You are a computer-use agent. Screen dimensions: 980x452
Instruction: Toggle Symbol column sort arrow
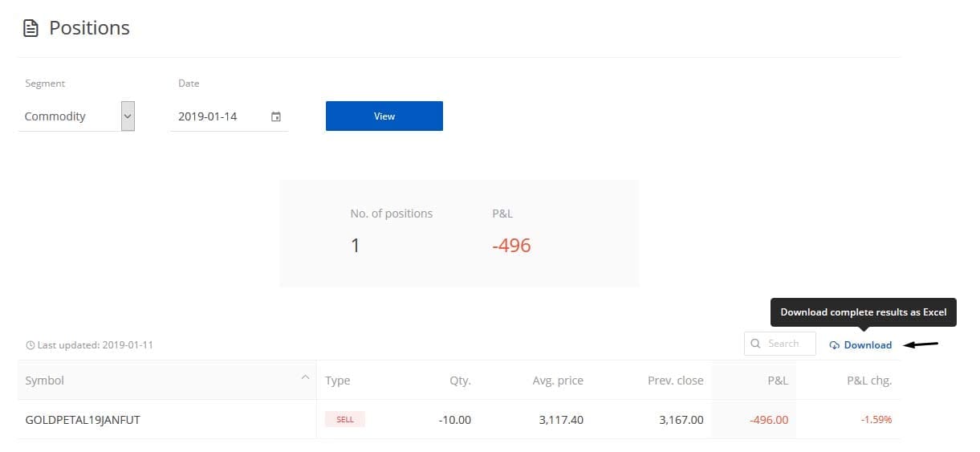tap(305, 377)
